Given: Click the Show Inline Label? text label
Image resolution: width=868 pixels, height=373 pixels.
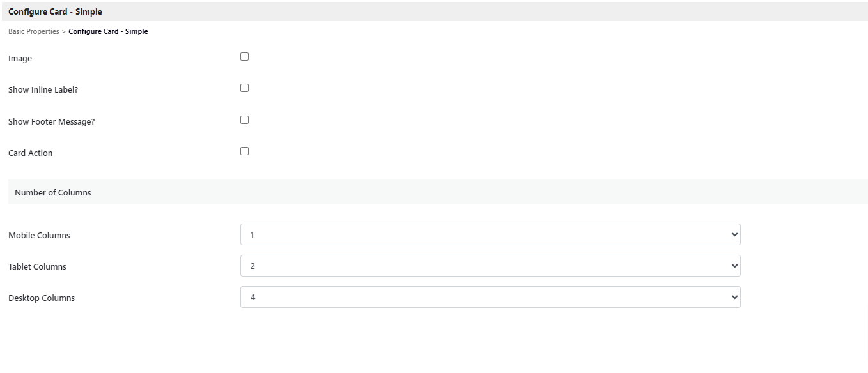Looking at the screenshot, I should 43,90.
